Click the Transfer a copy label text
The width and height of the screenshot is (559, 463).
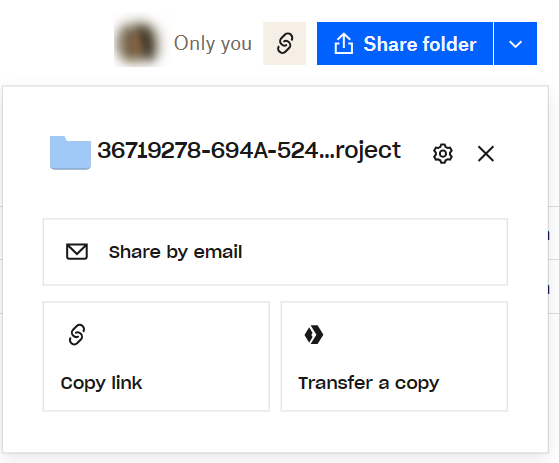pos(369,384)
